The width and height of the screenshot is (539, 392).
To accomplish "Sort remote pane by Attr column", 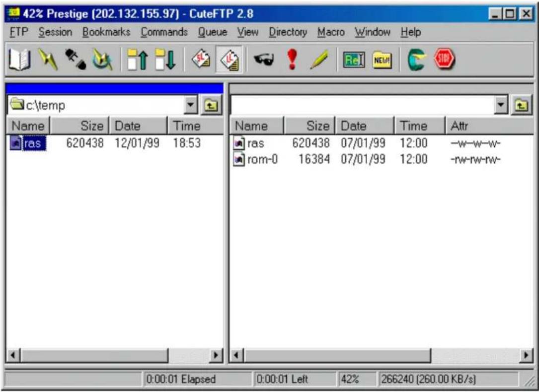I will click(489, 126).
